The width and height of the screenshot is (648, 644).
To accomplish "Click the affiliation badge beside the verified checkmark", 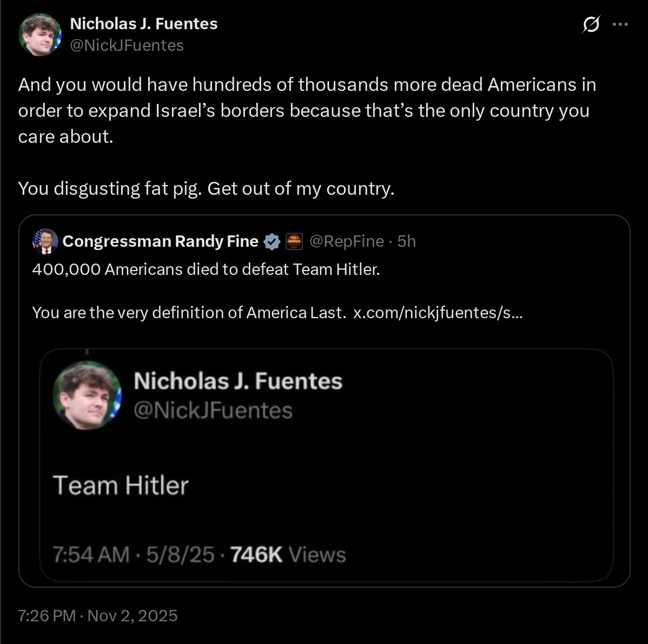I will tap(294, 241).
